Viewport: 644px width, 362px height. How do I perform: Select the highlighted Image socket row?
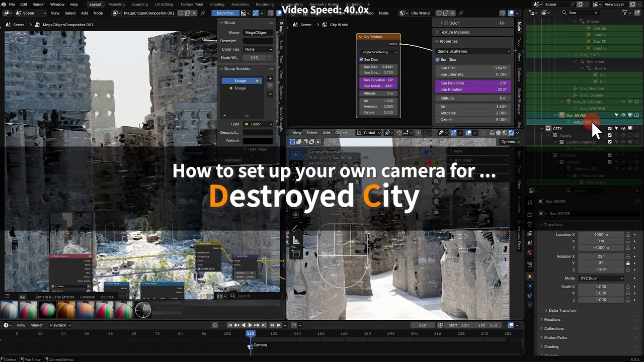242,80
